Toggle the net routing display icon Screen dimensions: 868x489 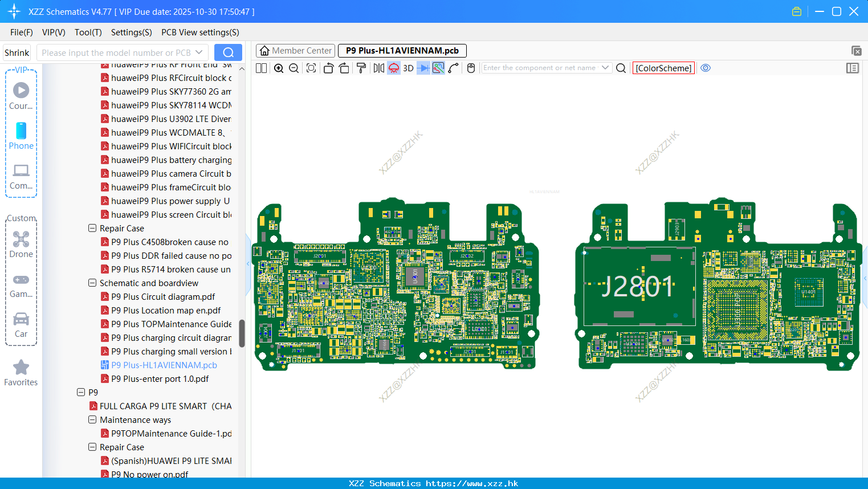(x=438, y=68)
